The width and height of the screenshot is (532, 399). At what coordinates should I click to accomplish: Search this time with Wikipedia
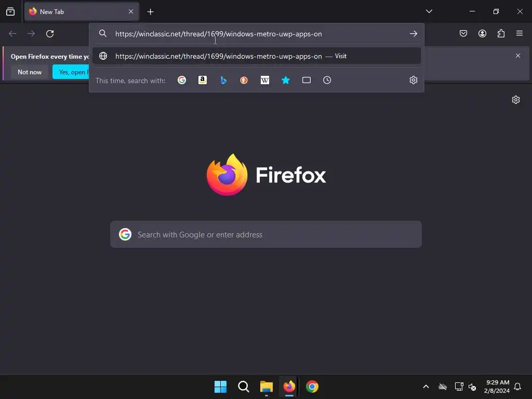coord(264,80)
